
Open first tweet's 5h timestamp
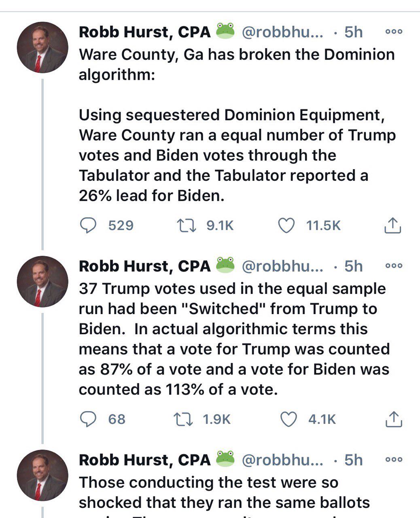pyautogui.click(x=353, y=32)
